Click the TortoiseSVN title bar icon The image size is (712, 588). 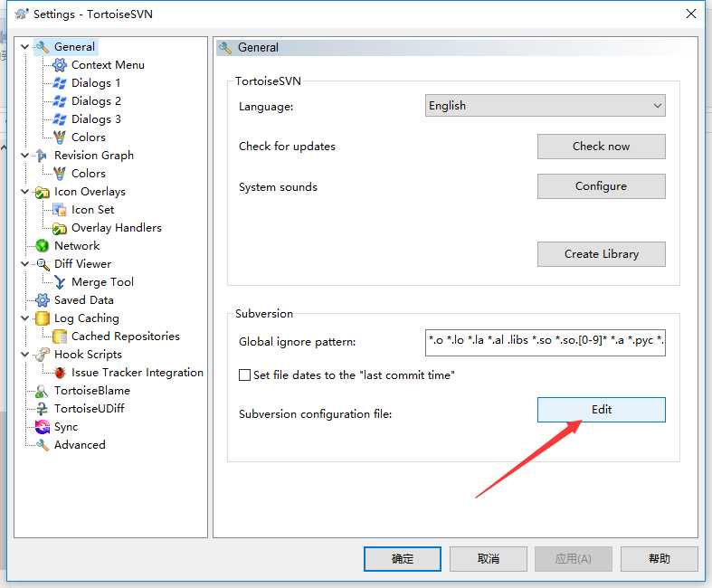[x=21, y=14]
